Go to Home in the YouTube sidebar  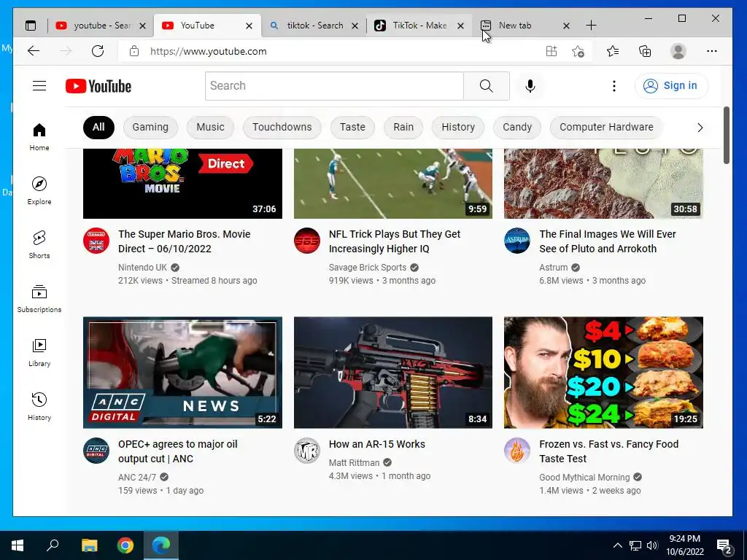point(39,136)
